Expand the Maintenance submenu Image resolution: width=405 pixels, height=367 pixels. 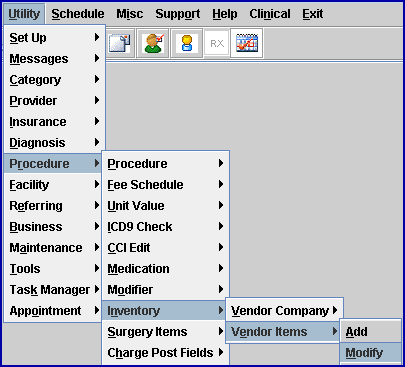pos(53,248)
